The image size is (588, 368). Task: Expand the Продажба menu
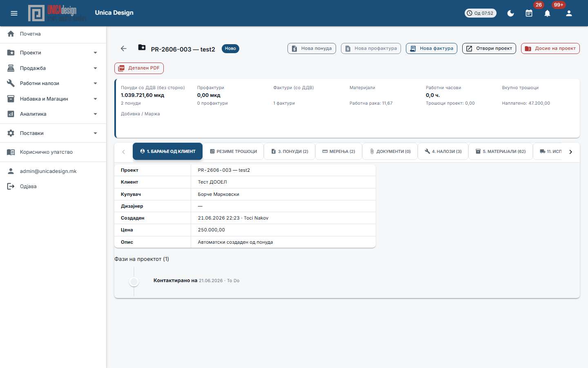[53, 68]
